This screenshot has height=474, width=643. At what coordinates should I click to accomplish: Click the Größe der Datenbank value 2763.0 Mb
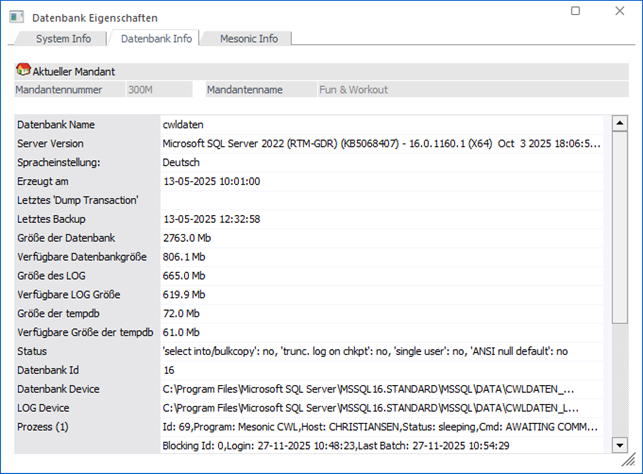187,238
